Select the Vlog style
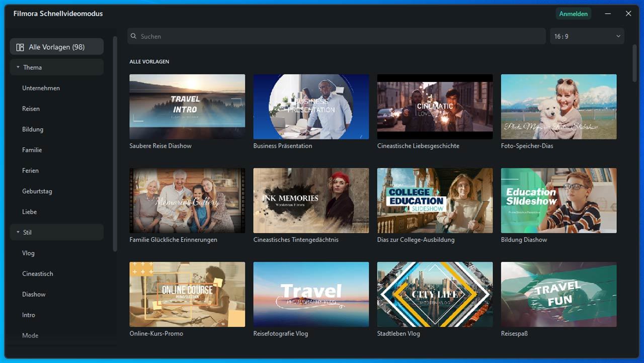This screenshot has height=363, width=644. pyautogui.click(x=28, y=253)
